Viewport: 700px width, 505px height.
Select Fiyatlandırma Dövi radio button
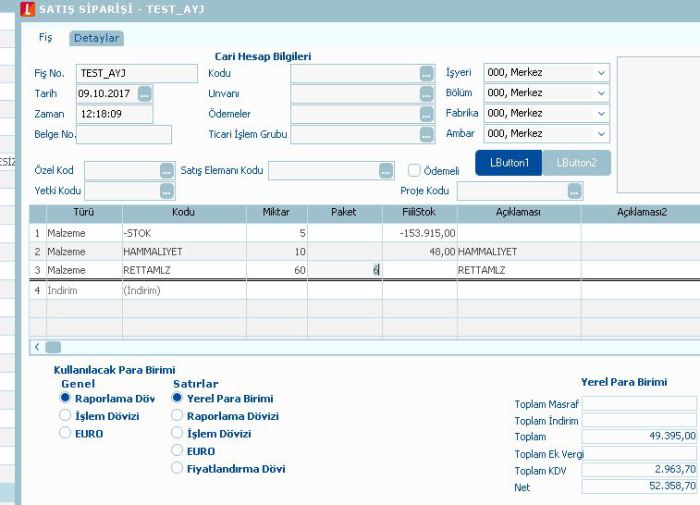(x=177, y=467)
